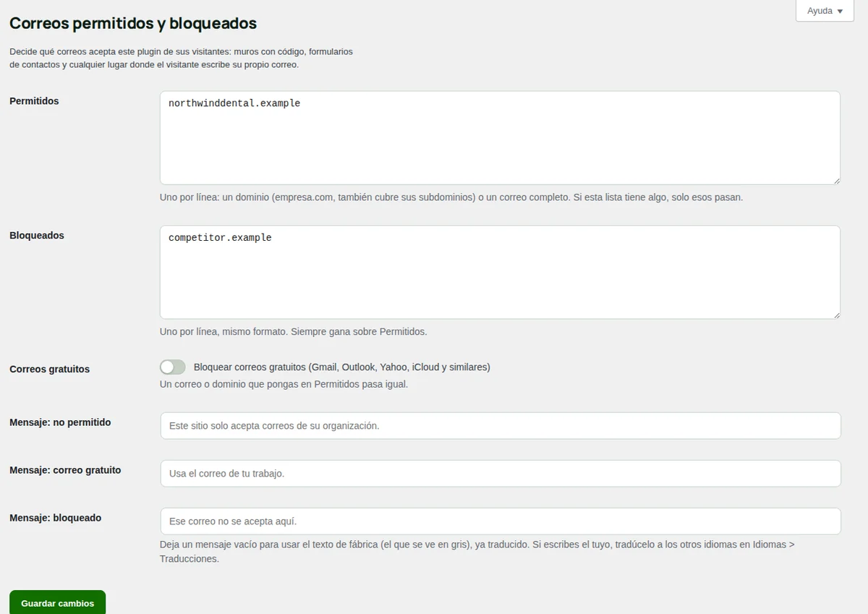This screenshot has height=614, width=868.
Task: Click the Bloquear correos gratuitos label
Action: tap(342, 367)
